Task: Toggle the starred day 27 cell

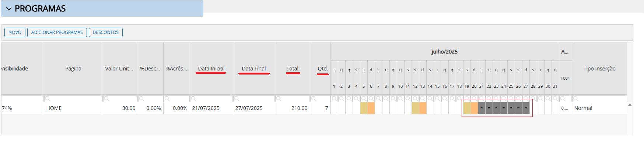Action: click(x=526, y=108)
